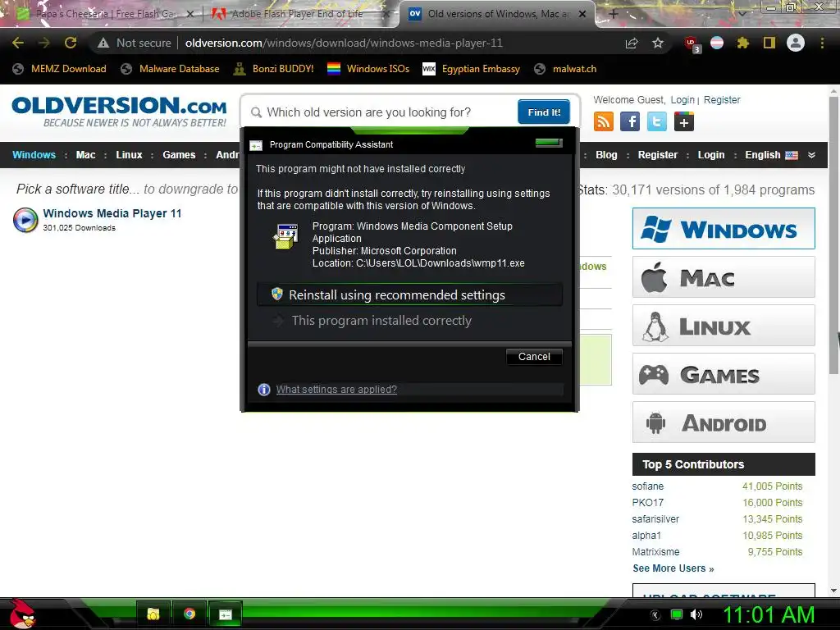Click the browser forward arrow
This screenshot has height=630, width=840.
[x=44, y=43]
